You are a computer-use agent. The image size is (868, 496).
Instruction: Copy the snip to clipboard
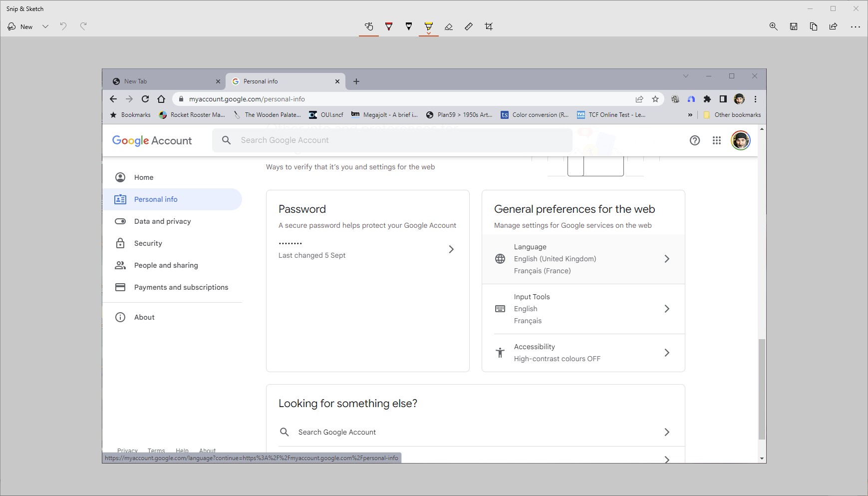click(814, 26)
